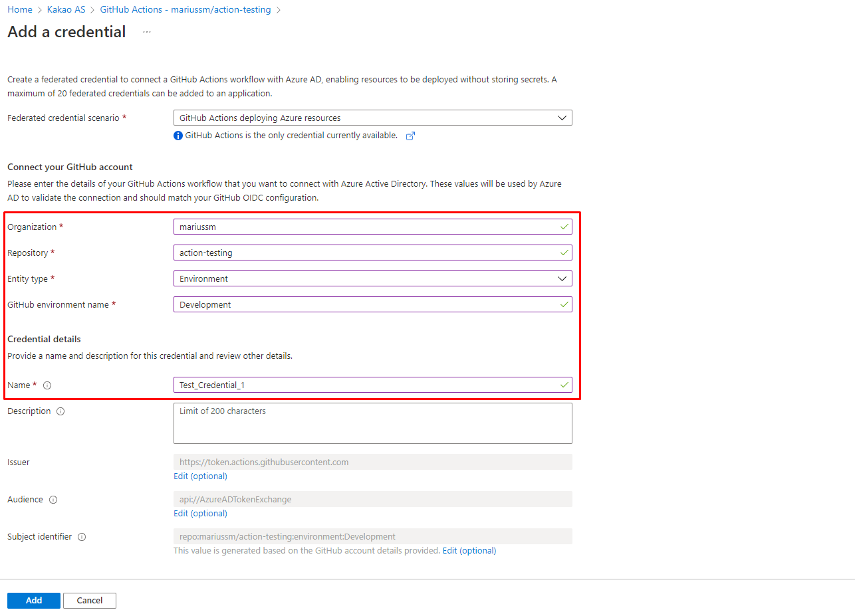The height and width of the screenshot is (616, 855).
Task: Click Edit (optional) under the Audience field
Action: click(199, 513)
